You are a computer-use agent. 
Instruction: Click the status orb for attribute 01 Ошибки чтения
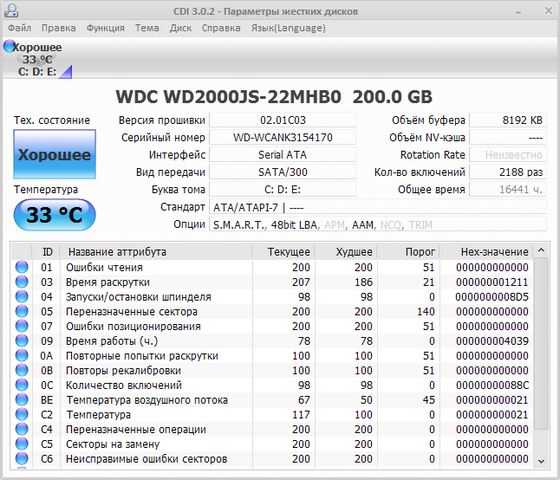click(x=22, y=267)
